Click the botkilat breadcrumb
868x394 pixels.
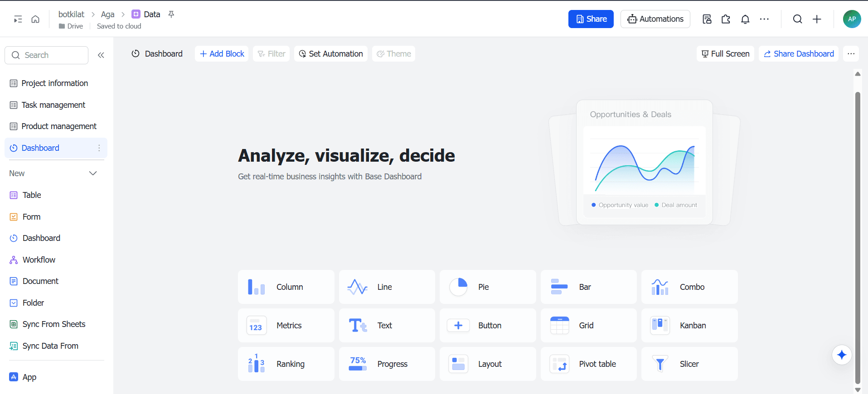point(71,14)
